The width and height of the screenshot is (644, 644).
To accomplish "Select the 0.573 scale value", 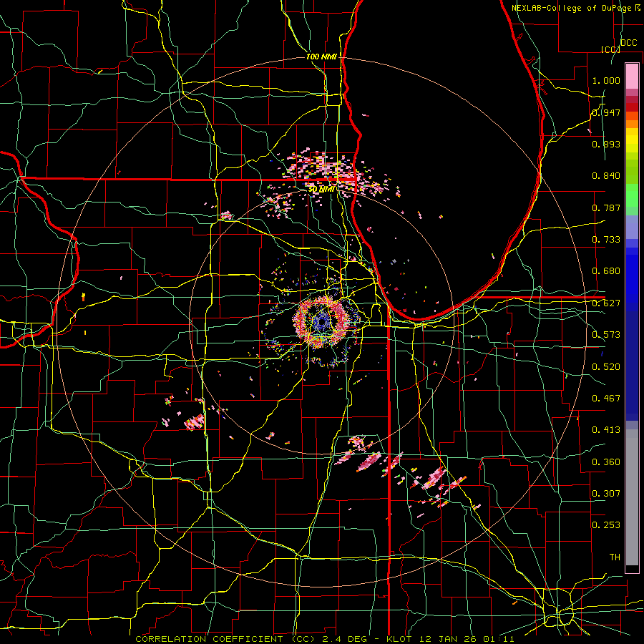I will tap(606, 335).
